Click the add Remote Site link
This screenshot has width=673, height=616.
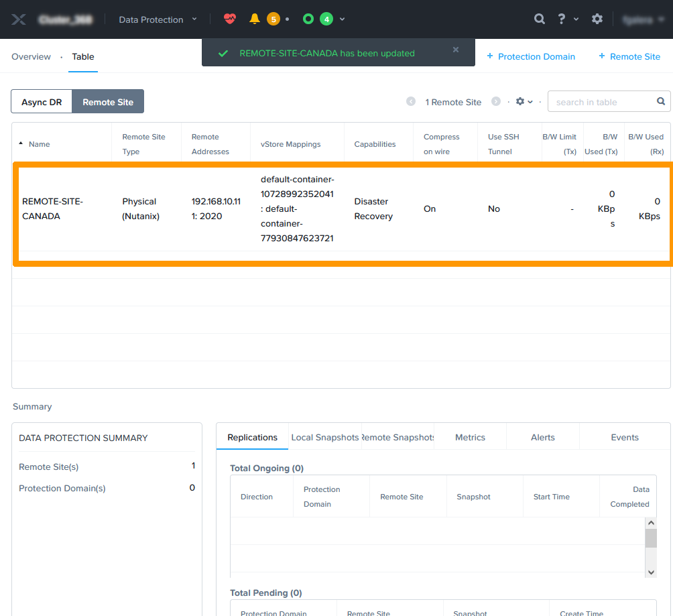tap(629, 57)
